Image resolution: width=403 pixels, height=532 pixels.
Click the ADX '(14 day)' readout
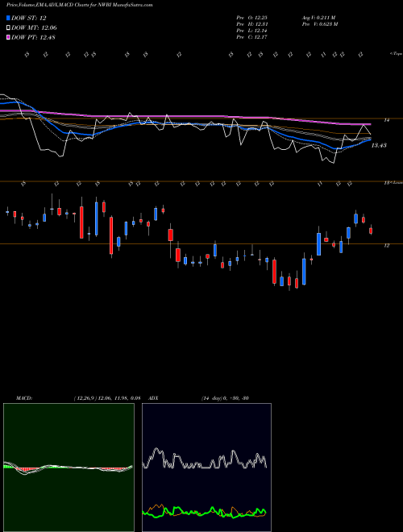225,398
